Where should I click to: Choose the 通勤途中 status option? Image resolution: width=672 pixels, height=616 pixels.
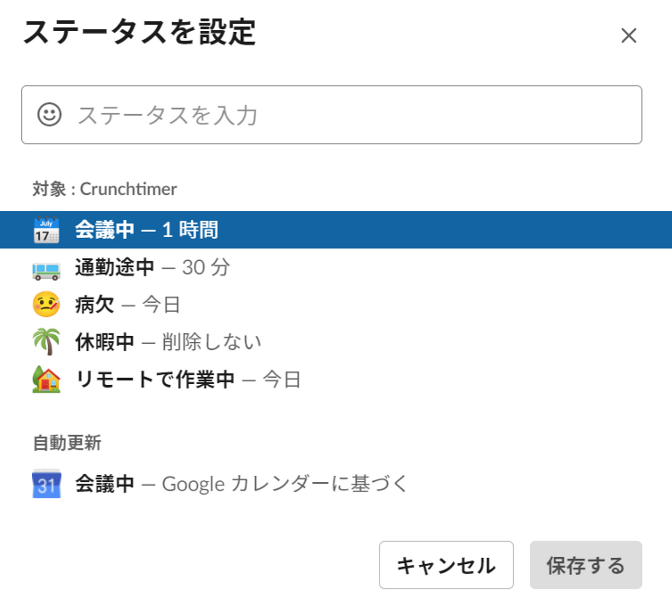(x=115, y=268)
